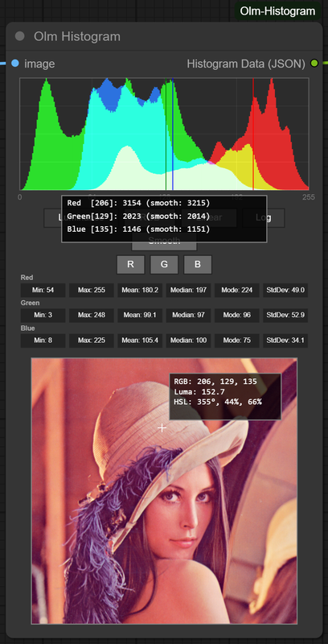Click the 'Green[129]: 2023' tooltip line

tap(138, 216)
